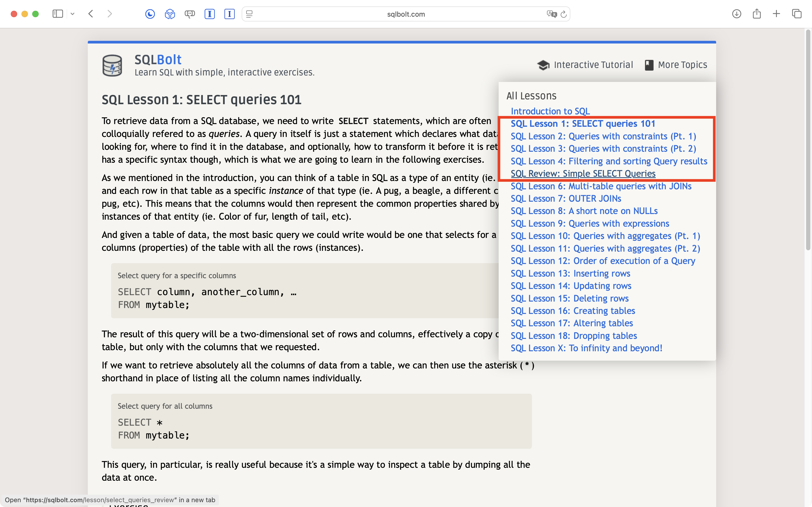The image size is (812, 507).
Task: Open the downloads icon in toolbar
Action: [x=736, y=14]
